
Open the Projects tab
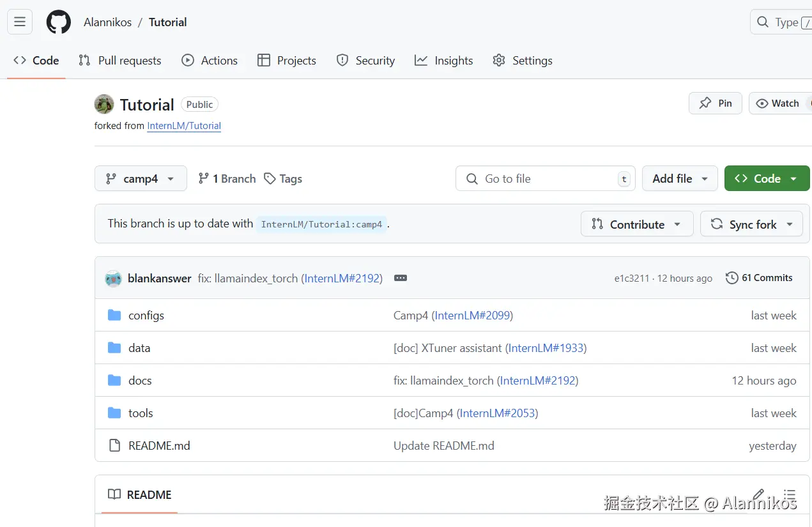(287, 61)
